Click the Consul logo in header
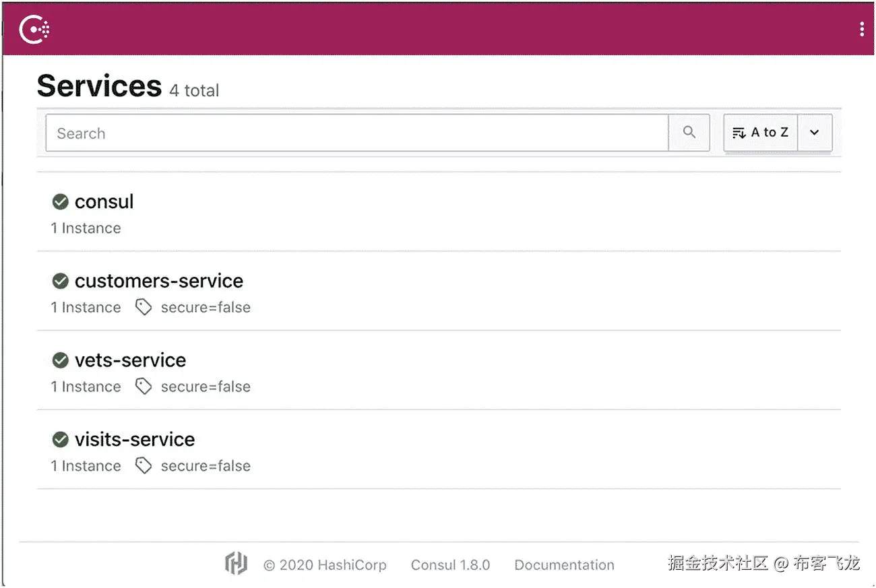The width and height of the screenshot is (876, 588). tap(34, 29)
